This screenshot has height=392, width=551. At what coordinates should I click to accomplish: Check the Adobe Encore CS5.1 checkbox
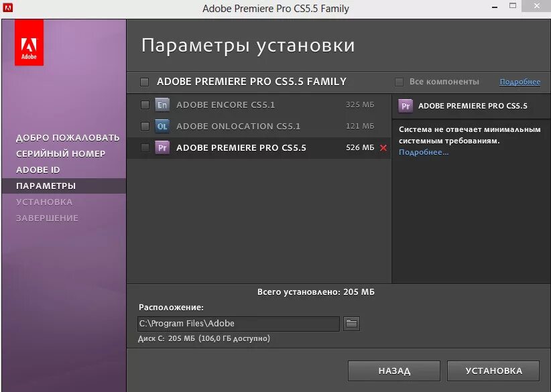pyautogui.click(x=145, y=105)
